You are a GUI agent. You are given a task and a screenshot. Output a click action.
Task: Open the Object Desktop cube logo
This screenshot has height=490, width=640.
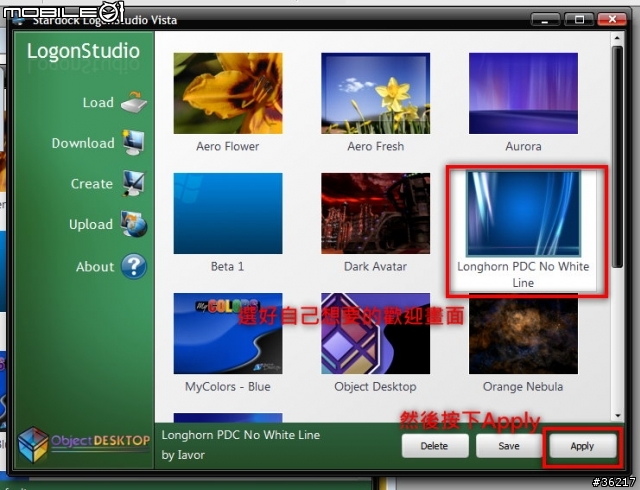point(33,445)
